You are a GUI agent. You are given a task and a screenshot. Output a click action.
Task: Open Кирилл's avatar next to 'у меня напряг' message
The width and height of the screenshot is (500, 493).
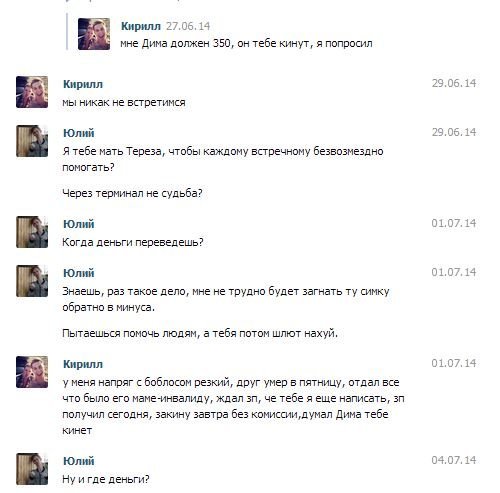(x=32, y=372)
